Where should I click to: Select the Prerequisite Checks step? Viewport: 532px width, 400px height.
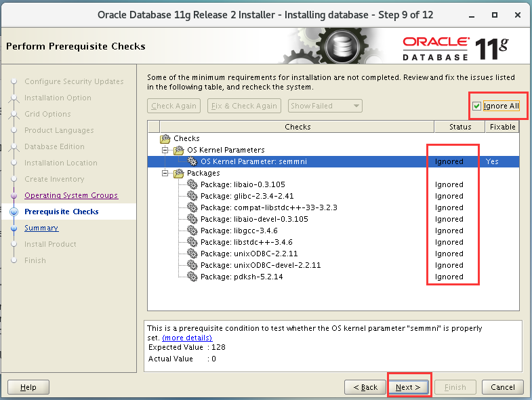pyautogui.click(x=62, y=212)
